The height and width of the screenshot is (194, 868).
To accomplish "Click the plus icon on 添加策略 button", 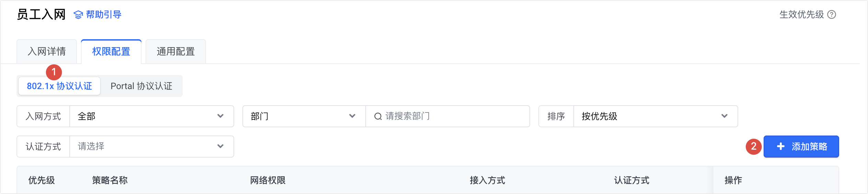I will 781,146.
